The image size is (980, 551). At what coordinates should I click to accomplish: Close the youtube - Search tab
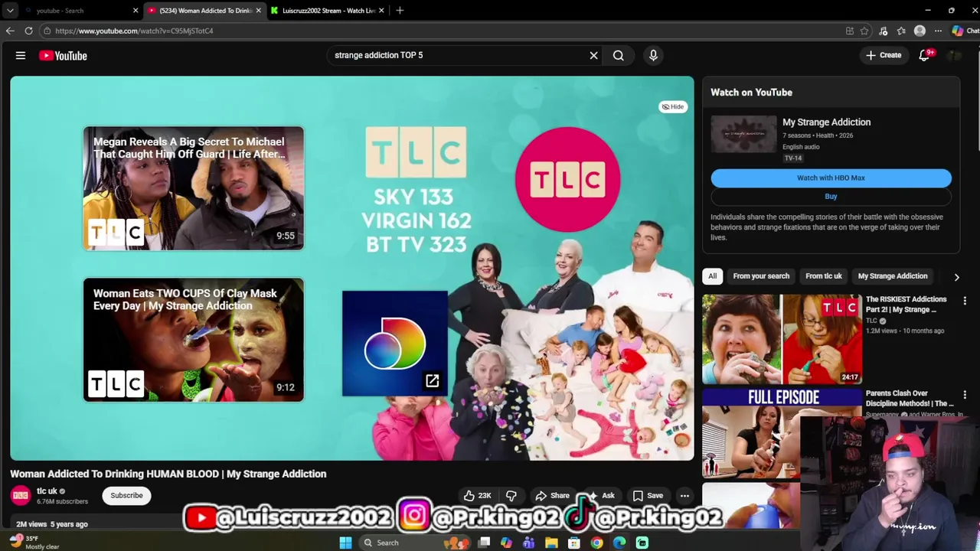(x=136, y=11)
